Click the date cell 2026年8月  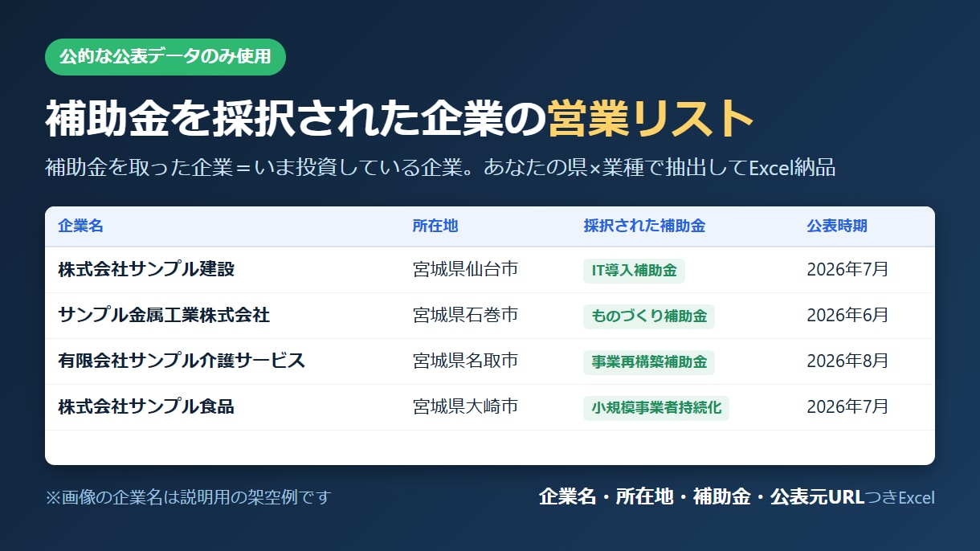847,361
